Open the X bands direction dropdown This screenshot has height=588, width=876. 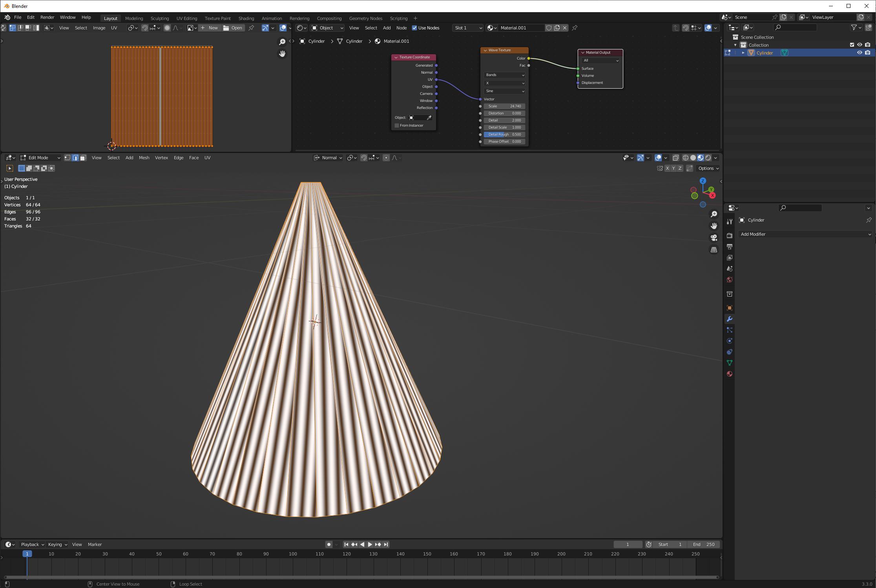(504, 83)
